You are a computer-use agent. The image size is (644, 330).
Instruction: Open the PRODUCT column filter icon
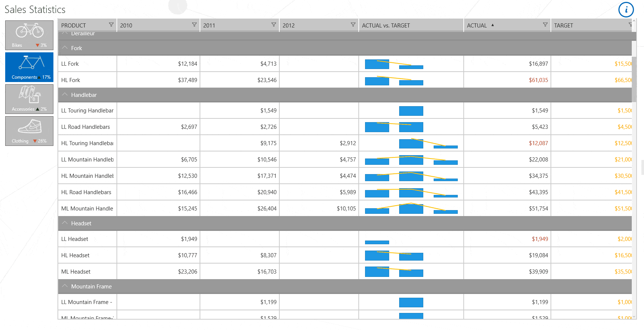111,25
